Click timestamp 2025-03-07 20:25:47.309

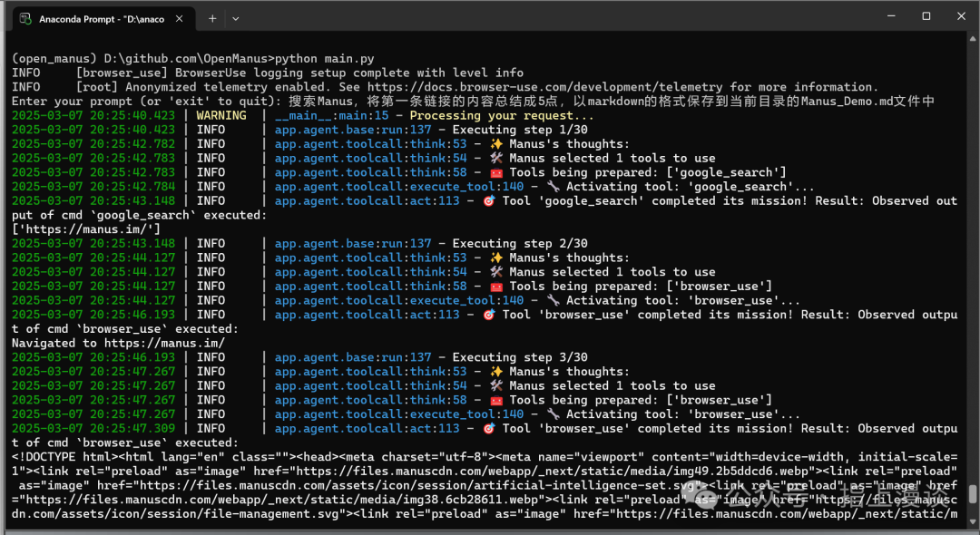click(x=93, y=428)
